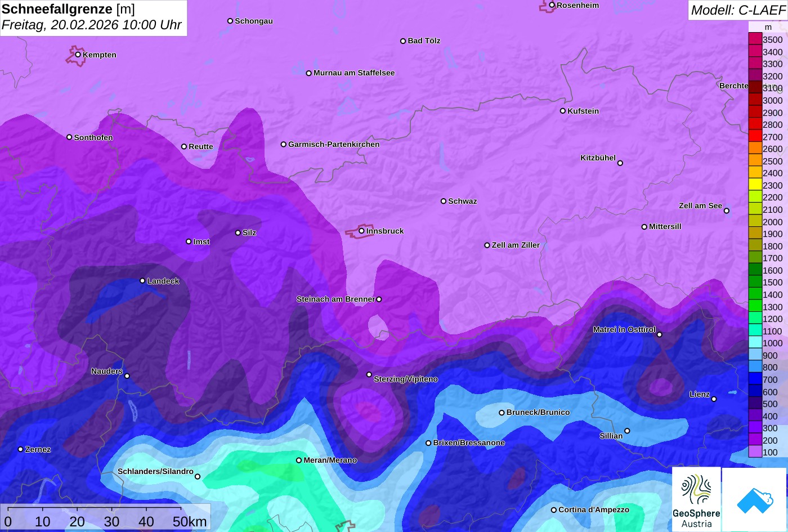The image size is (788, 532).
Task: Click the Brixen/Bressanone marker dot
Action: (x=428, y=443)
